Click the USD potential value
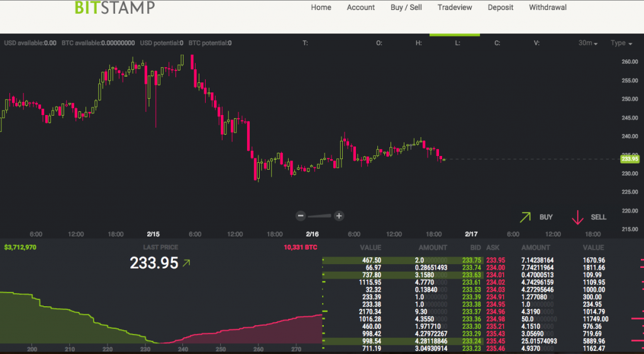This screenshot has width=644, height=354. [x=162, y=43]
